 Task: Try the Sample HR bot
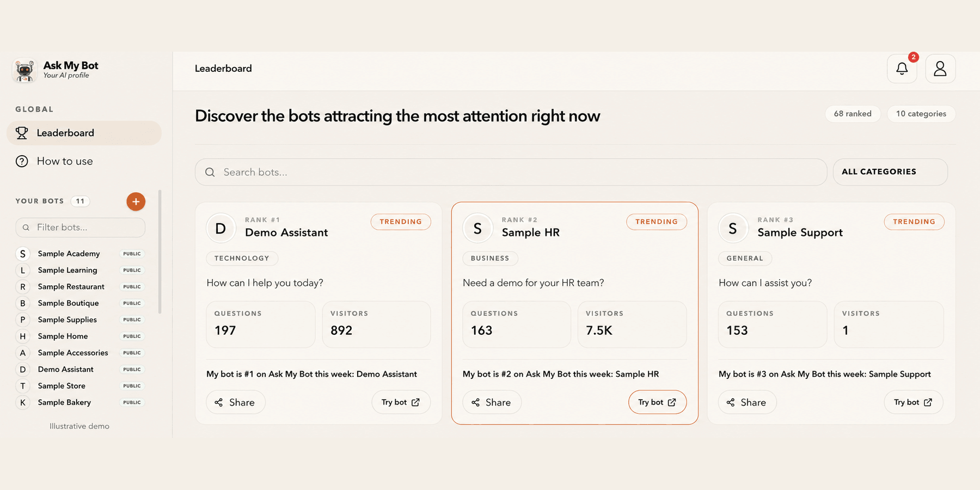point(657,402)
